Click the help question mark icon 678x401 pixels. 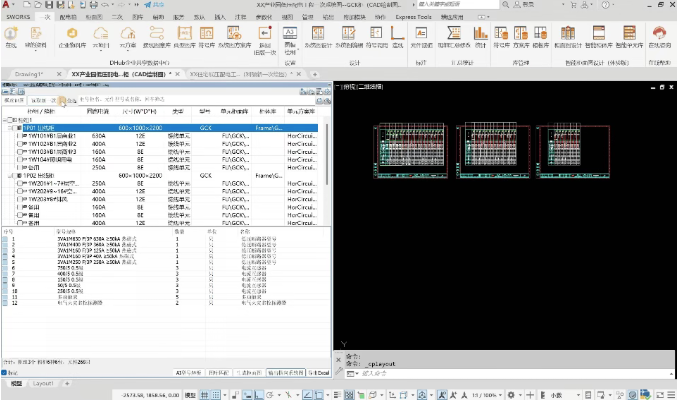click(605, 5)
